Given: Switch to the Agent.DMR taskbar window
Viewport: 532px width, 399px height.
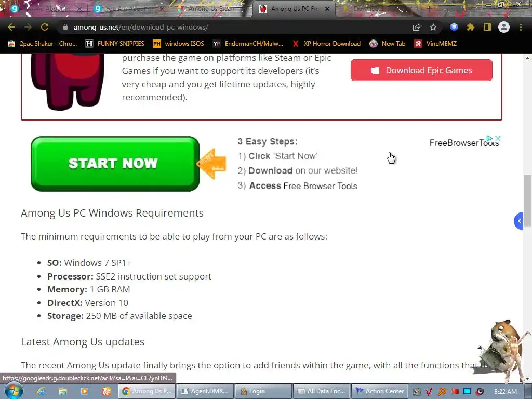Looking at the screenshot, I should pos(205,391).
